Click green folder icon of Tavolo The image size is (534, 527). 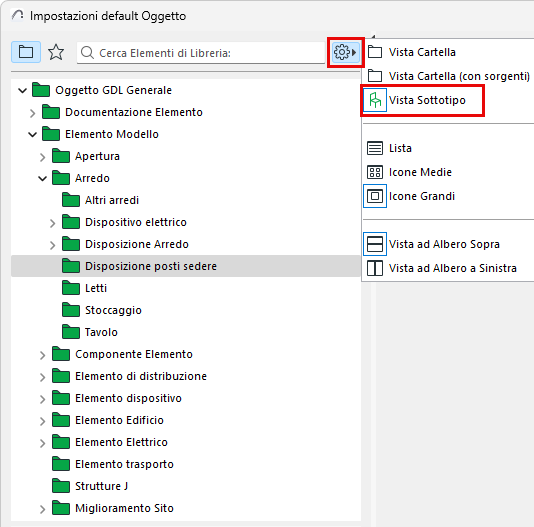(x=71, y=332)
